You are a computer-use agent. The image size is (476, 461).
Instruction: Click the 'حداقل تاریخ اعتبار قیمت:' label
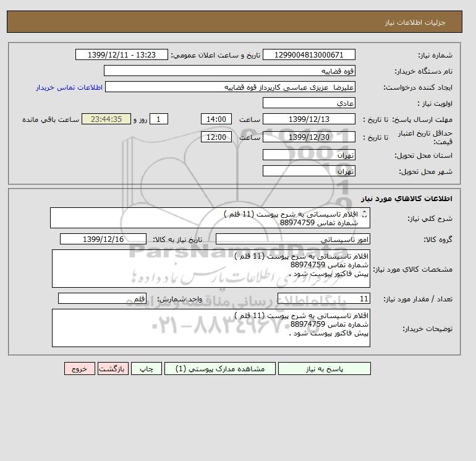coord(425,137)
